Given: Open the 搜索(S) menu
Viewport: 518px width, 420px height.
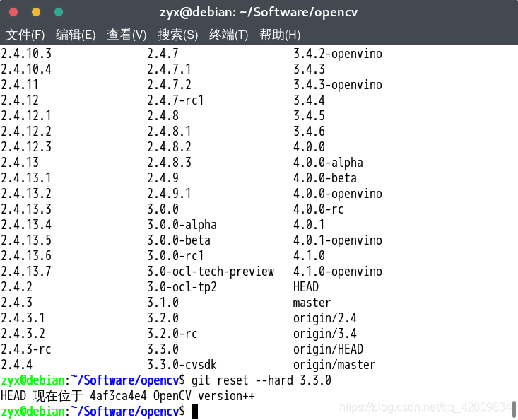Looking at the screenshot, I should pos(178,35).
